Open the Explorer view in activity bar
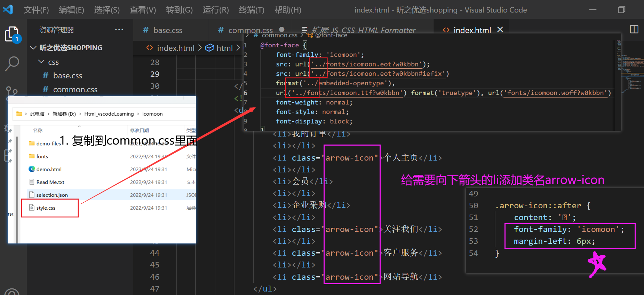Viewport: 644px width, 295px height. tap(12, 34)
